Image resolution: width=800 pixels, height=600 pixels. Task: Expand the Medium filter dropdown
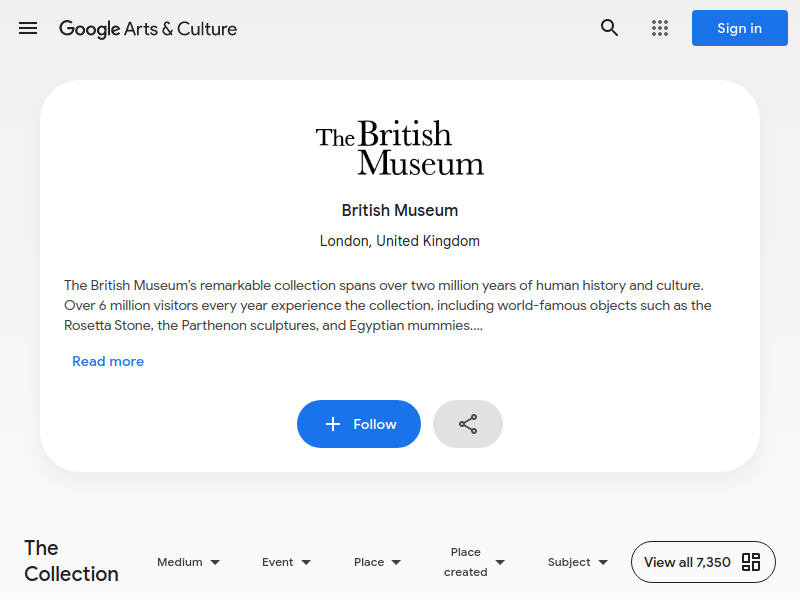[188, 562]
